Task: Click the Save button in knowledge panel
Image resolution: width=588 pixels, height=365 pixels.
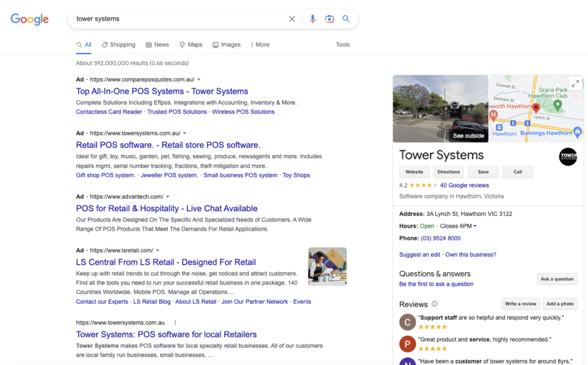Action: [483, 172]
